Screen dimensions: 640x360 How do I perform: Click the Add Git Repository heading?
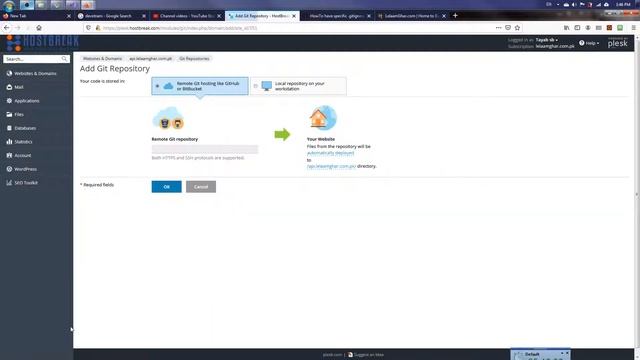pyautogui.click(x=115, y=69)
